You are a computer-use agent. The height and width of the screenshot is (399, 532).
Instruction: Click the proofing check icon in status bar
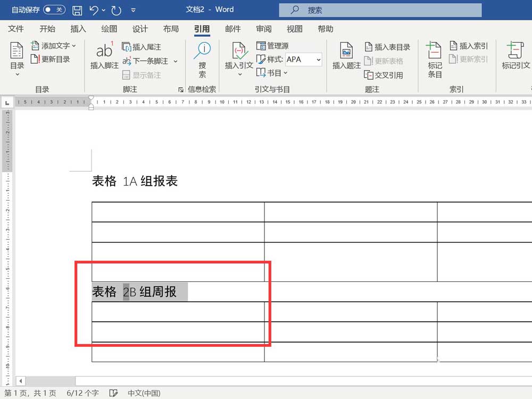click(114, 393)
